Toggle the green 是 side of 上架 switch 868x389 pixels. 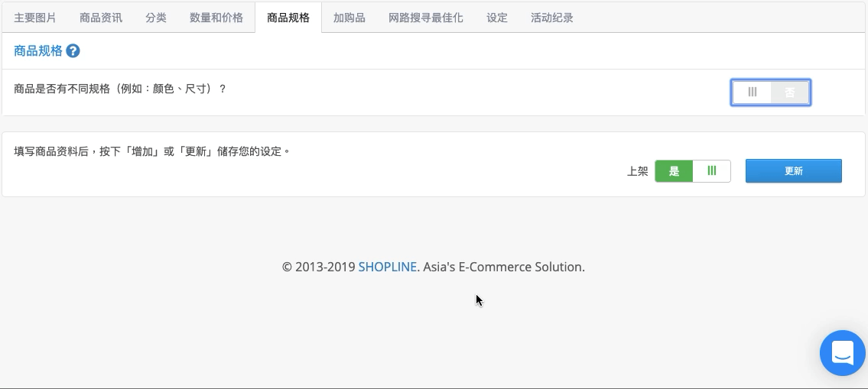674,171
